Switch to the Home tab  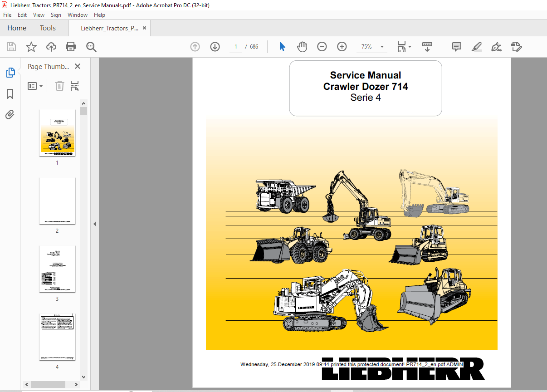pyautogui.click(x=17, y=28)
